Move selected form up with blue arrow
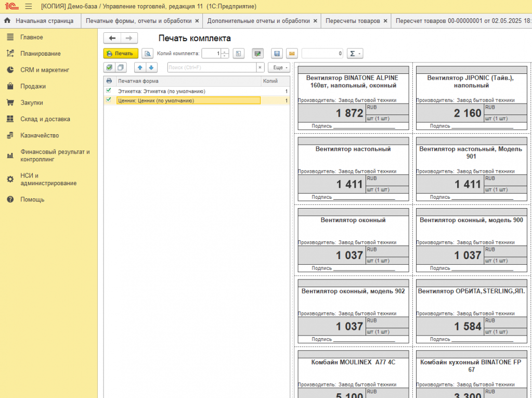This screenshot has height=398, width=532. tap(140, 68)
